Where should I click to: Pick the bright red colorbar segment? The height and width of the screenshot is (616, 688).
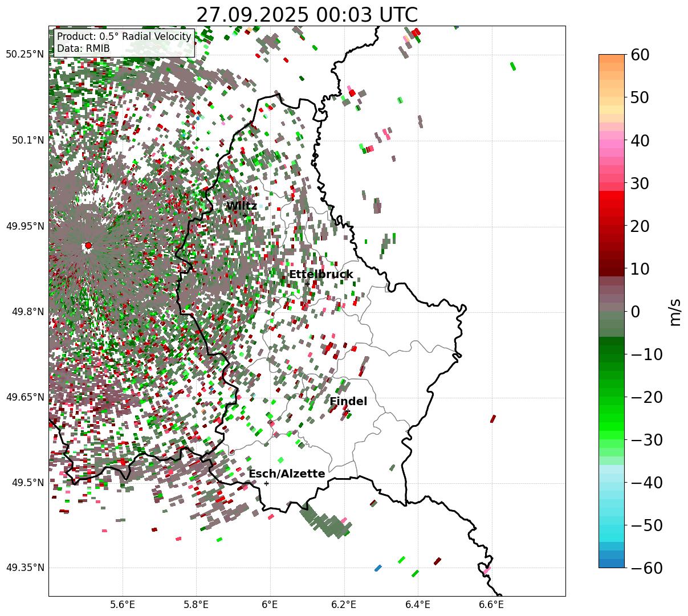[x=611, y=197]
